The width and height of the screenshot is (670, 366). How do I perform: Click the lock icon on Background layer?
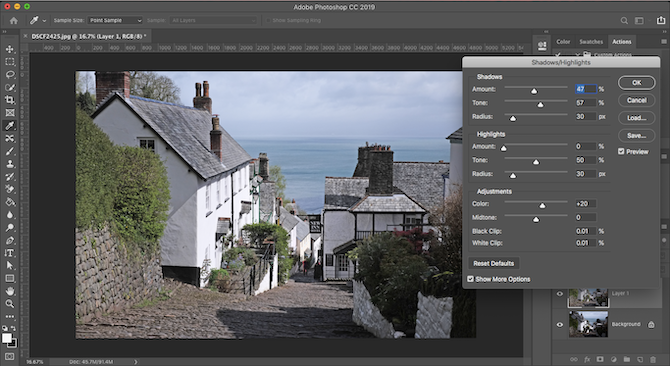(x=651, y=325)
